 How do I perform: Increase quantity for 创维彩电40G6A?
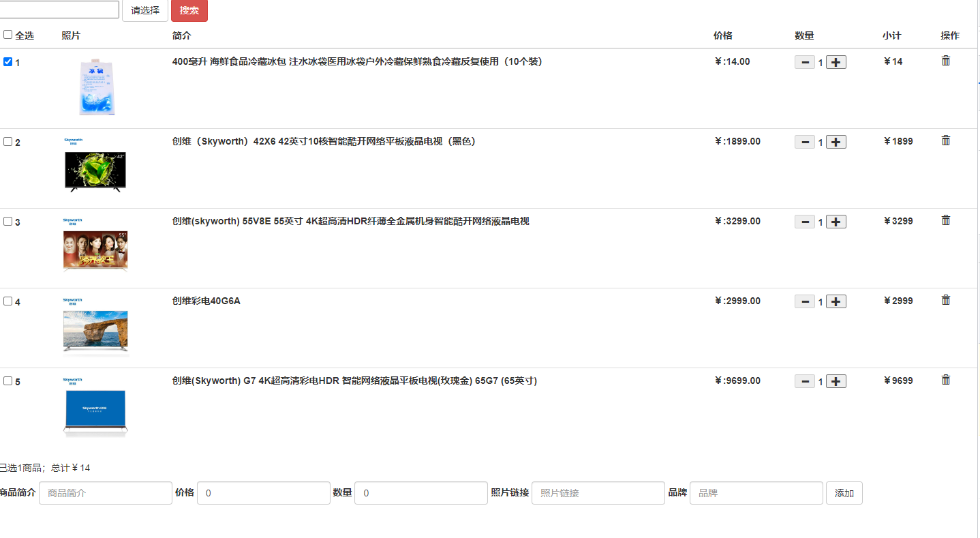point(836,302)
